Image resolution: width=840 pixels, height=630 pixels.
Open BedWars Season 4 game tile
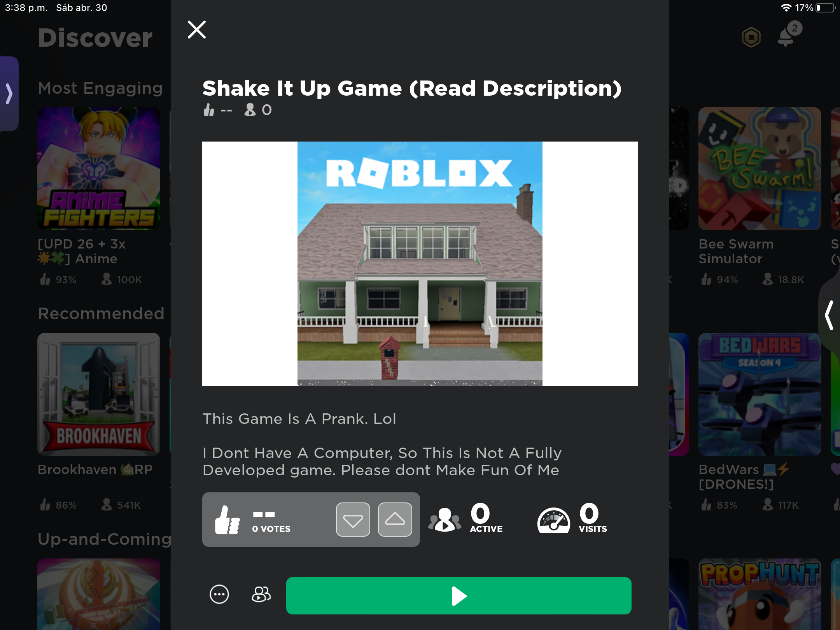pyautogui.click(x=760, y=394)
